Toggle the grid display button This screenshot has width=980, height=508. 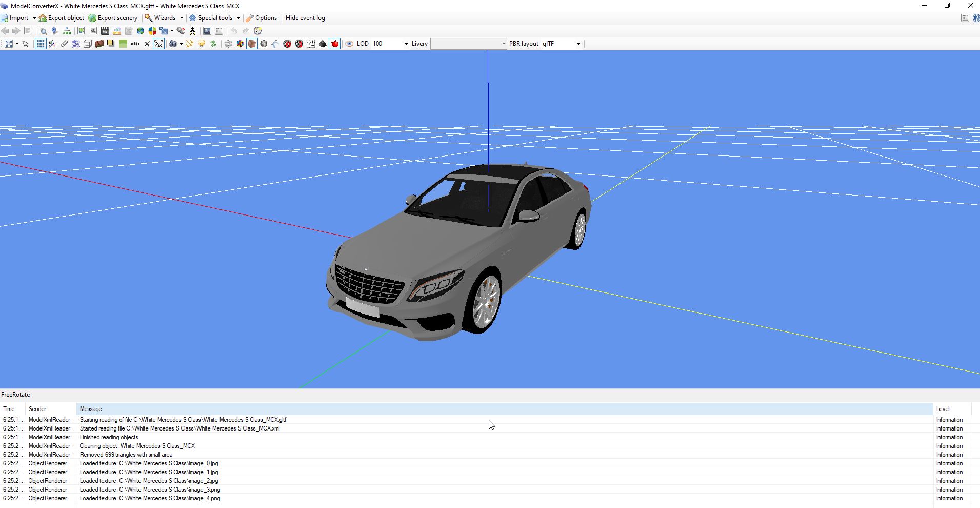40,44
